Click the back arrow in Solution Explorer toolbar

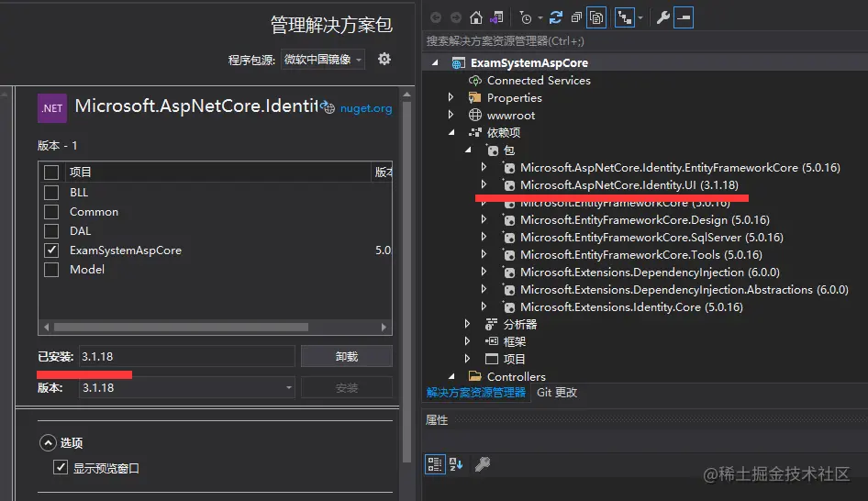coord(436,17)
